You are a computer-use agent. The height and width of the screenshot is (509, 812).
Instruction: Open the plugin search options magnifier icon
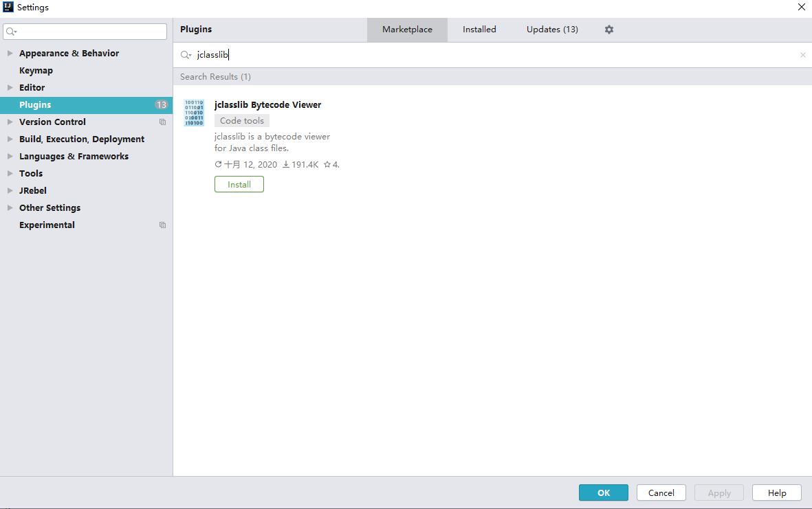(x=186, y=55)
